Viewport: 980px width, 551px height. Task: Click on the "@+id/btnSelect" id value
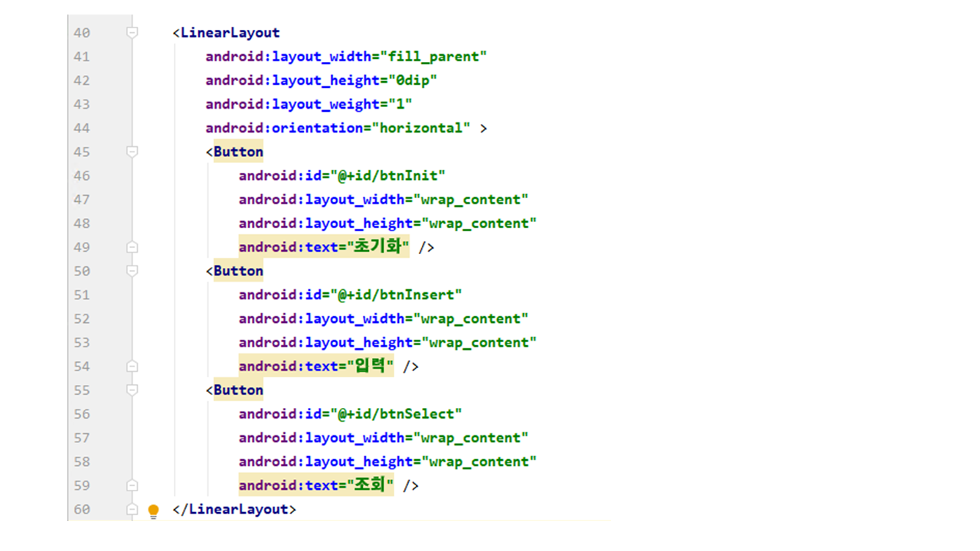tap(400, 414)
